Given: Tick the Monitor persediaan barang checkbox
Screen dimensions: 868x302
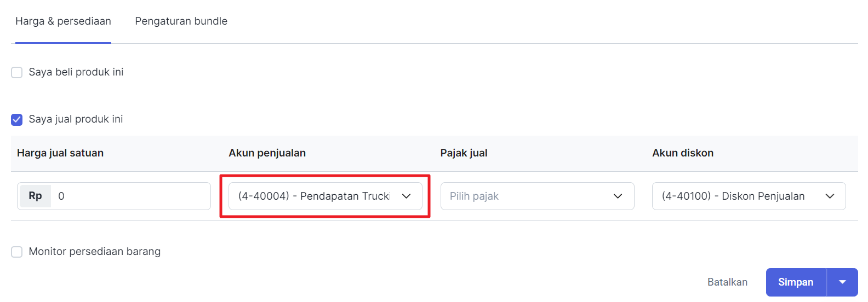Looking at the screenshot, I should click(x=17, y=252).
